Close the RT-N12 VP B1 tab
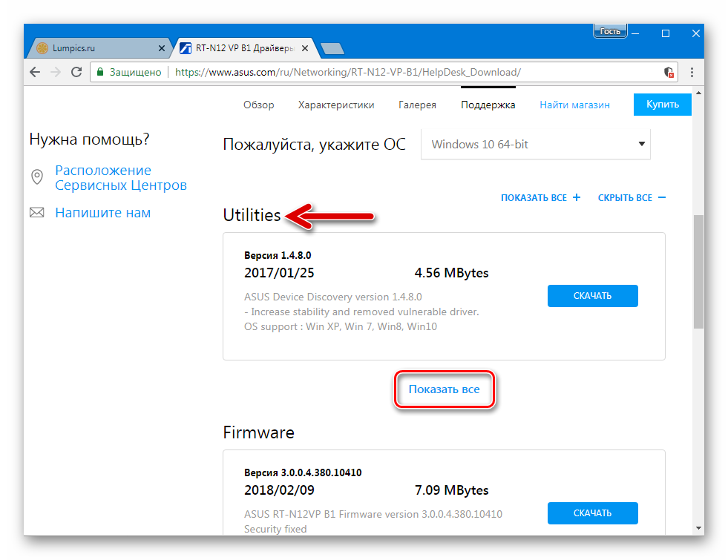 pos(305,48)
